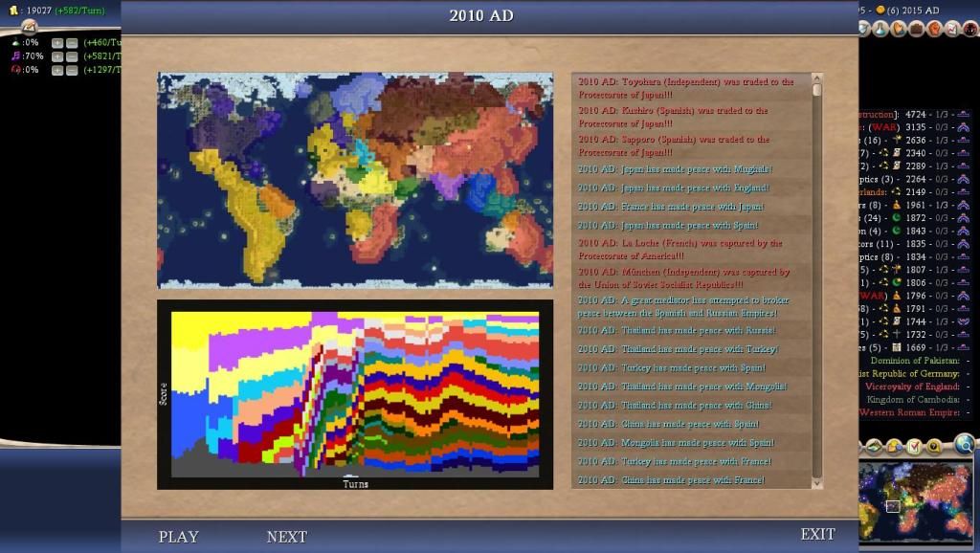The image size is (980, 553).
Task: Open the Corporation advisor briefcase icon
Action: pos(917,28)
